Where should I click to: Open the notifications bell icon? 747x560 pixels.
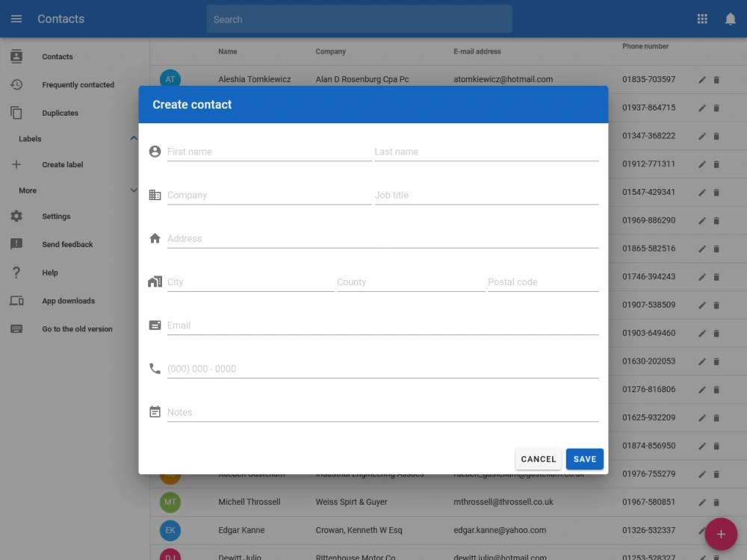(730, 19)
